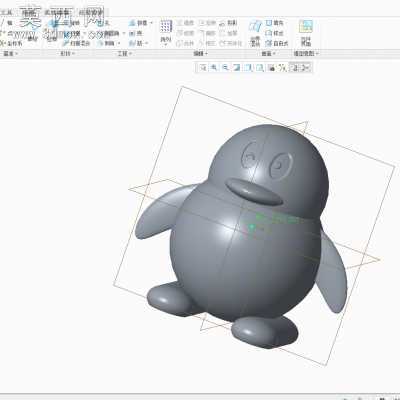Click the Extend (延伸) tool

(x=207, y=23)
